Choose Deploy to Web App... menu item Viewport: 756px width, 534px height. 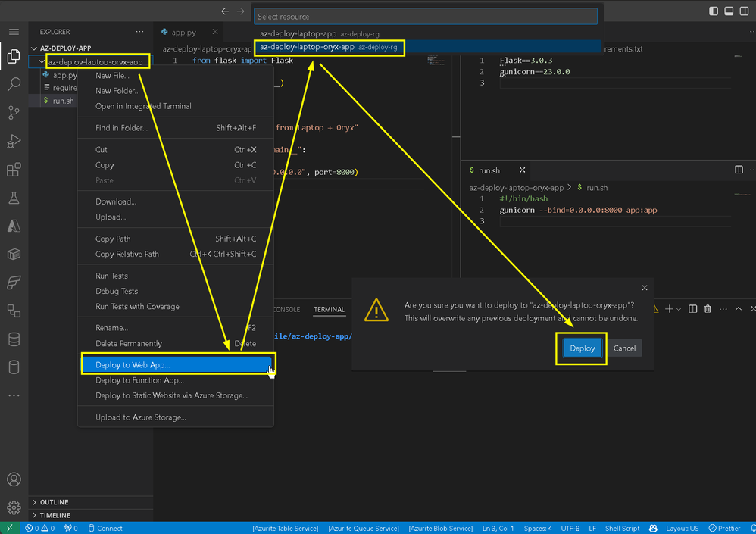[x=177, y=365]
